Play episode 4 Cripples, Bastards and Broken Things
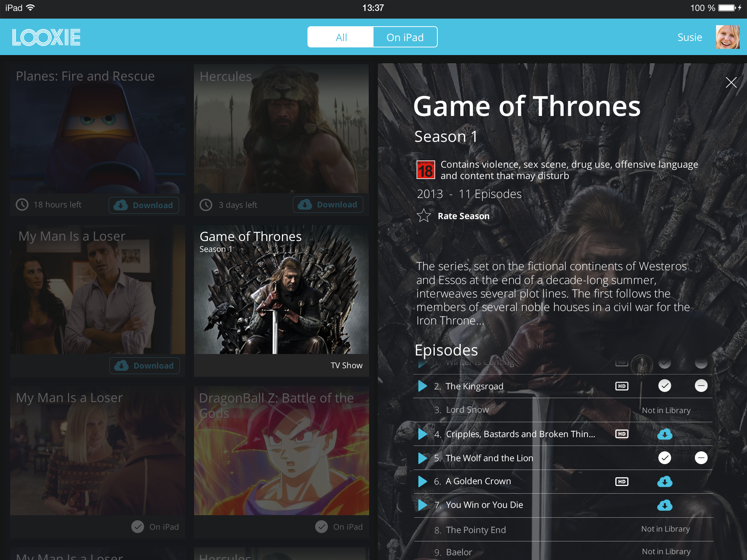Viewport: 747px width, 560px height. tap(422, 434)
